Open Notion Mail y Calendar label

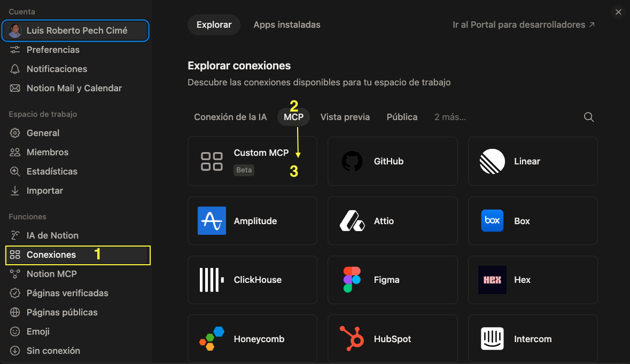(x=74, y=88)
